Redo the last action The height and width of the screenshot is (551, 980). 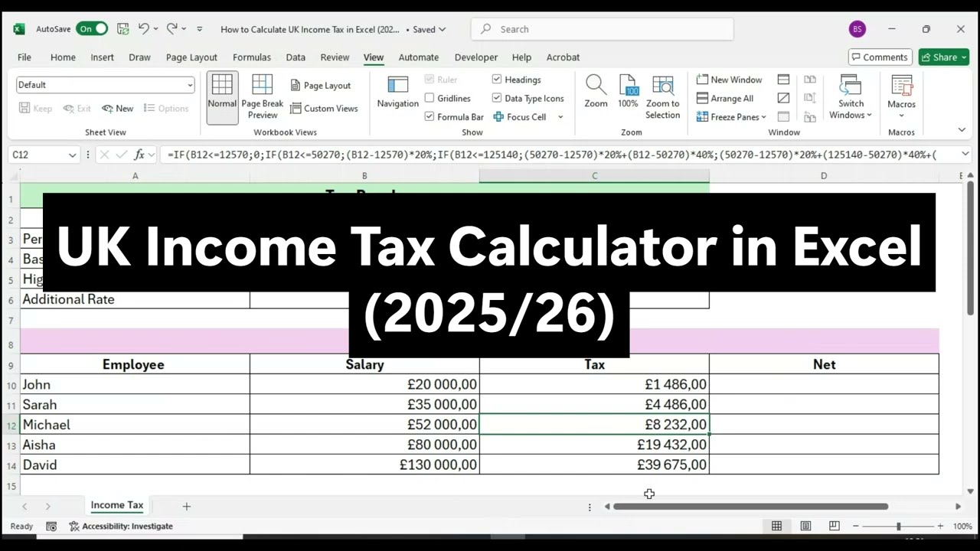(x=171, y=29)
